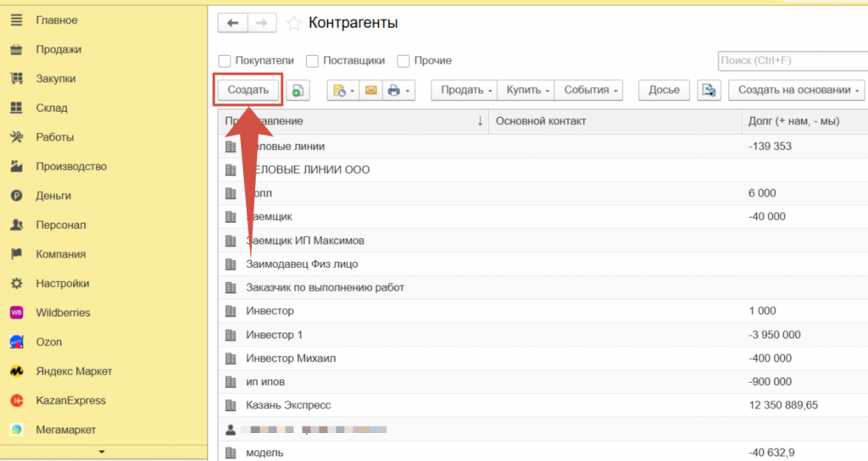
Task: Open the printer icon dropdown
Action: (x=398, y=90)
